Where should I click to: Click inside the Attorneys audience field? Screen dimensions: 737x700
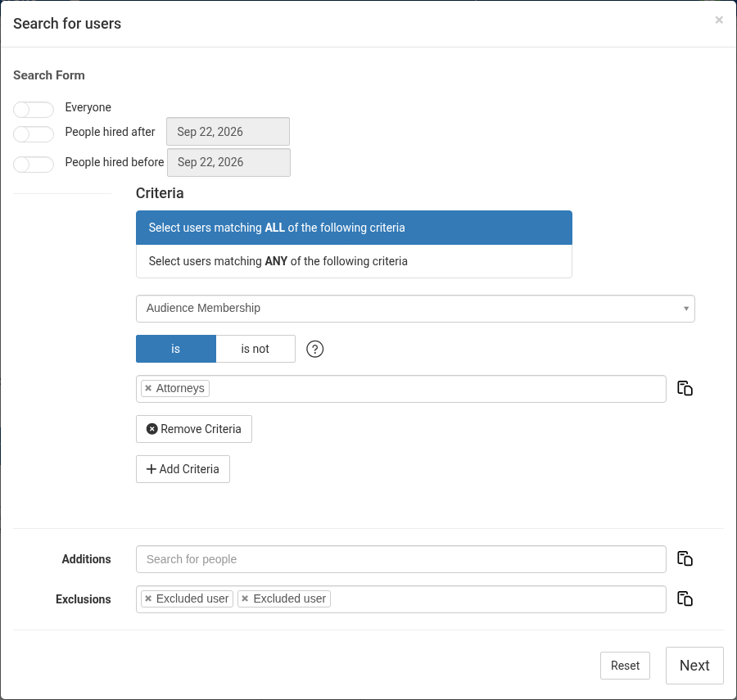(401, 389)
